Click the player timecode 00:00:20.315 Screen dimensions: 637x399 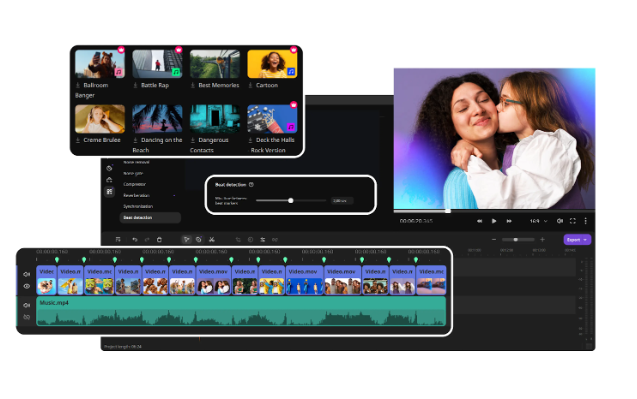pyautogui.click(x=416, y=221)
